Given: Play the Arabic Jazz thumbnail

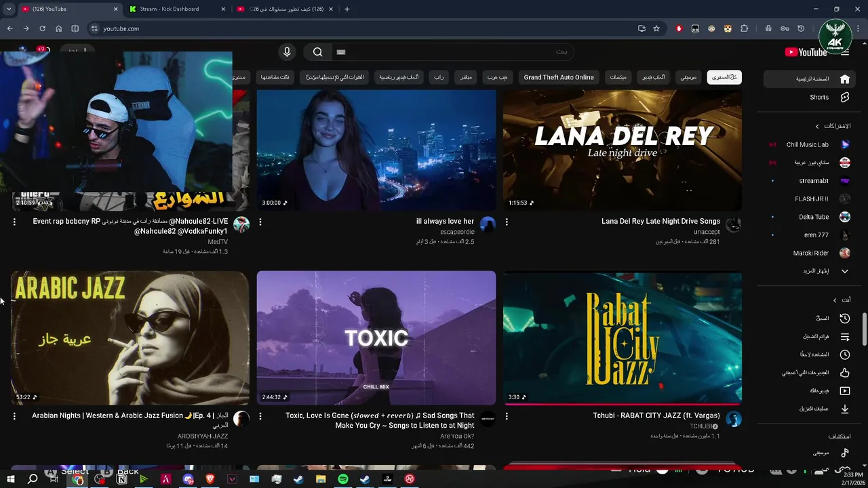Looking at the screenshot, I should click(130, 338).
